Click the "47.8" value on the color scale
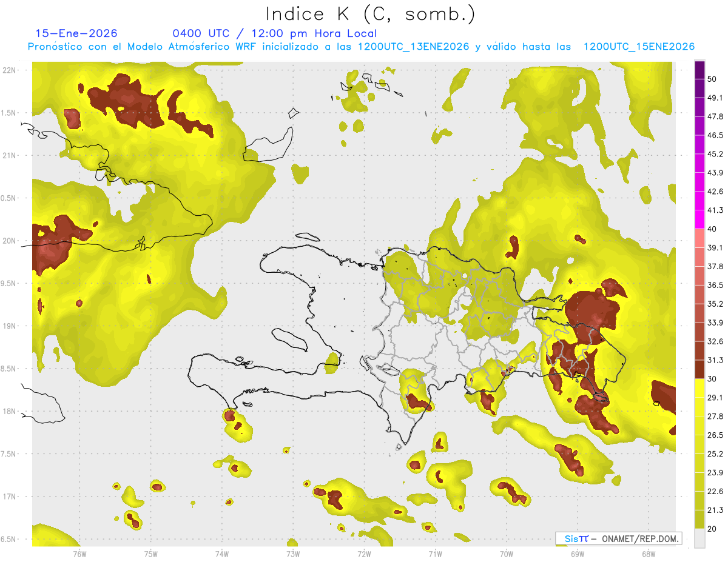 click(715, 116)
